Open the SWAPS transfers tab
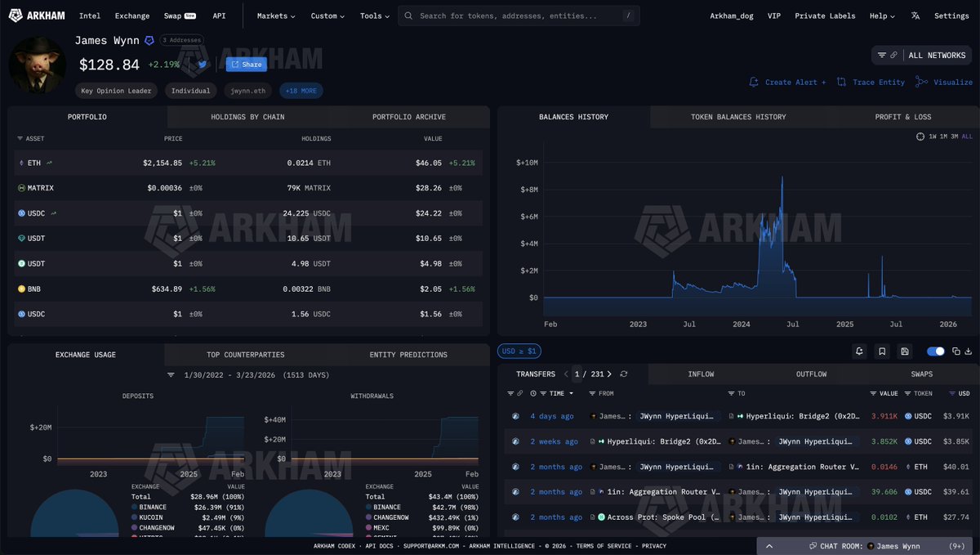The height and width of the screenshot is (555, 980). pos(921,374)
